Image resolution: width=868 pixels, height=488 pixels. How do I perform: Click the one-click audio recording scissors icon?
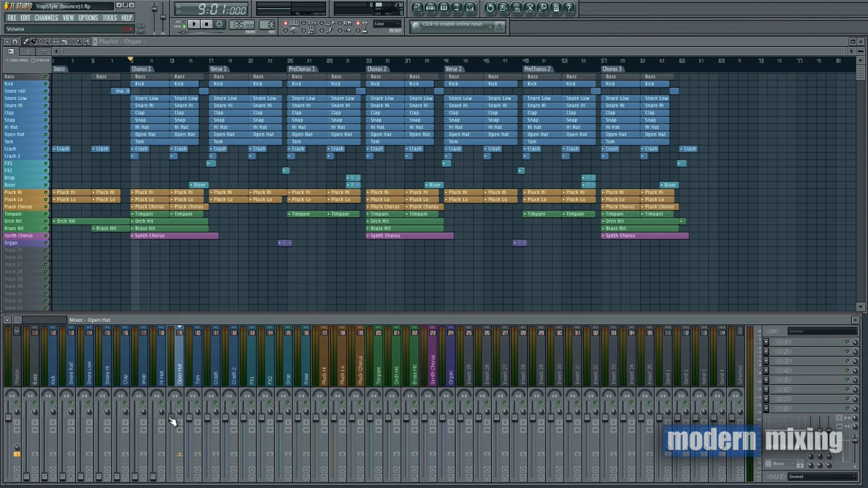[529, 8]
